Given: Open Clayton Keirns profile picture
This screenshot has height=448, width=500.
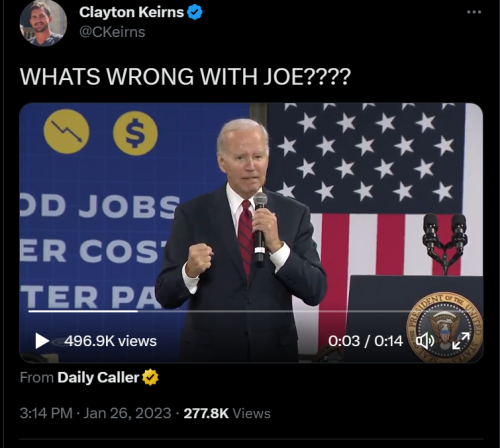Looking at the screenshot, I should (x=43, y=22).
